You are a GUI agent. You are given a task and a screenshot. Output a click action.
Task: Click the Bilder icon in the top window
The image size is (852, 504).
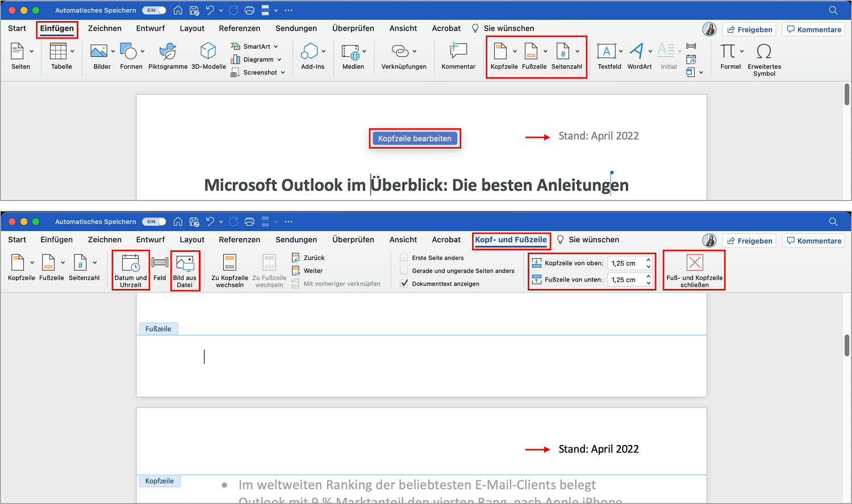point(99,52)
